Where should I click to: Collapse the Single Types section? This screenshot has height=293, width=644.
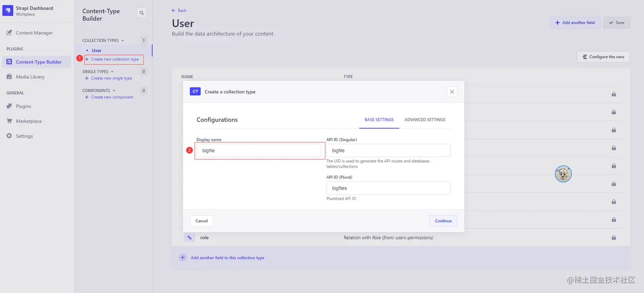point(98,71)
